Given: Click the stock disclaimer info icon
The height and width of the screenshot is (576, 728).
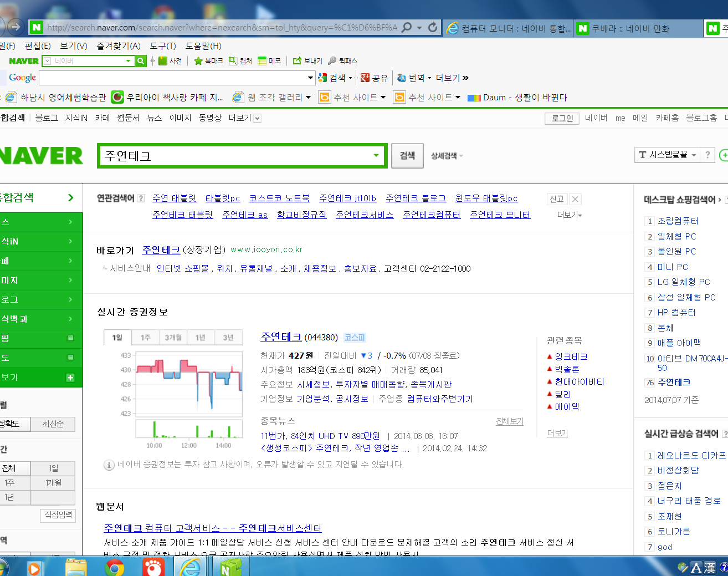Looking at the screenshot, I should (109, 465).
